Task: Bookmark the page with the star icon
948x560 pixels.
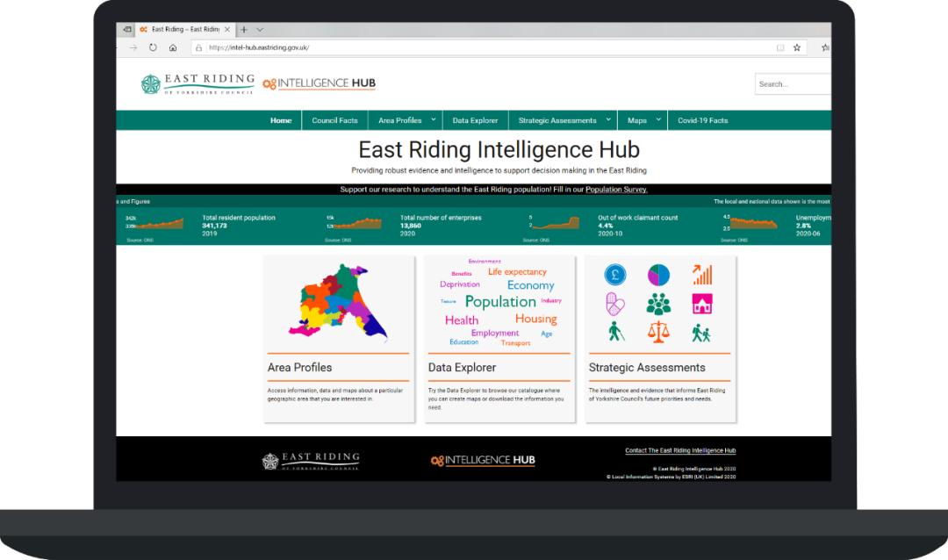Action: (x=797, y=47)
